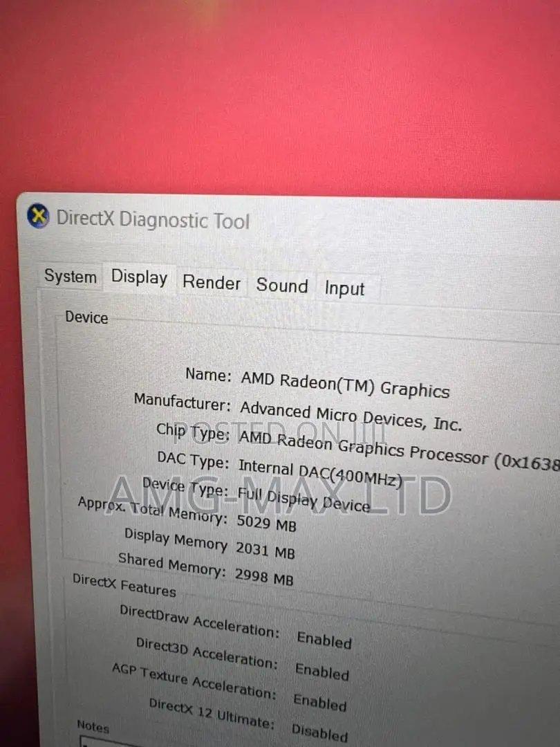Click the DirectX Diagnostic Tool title icon
Image resolution: width=560 pixels, height=747 pixels.
[x=38, y=216]
